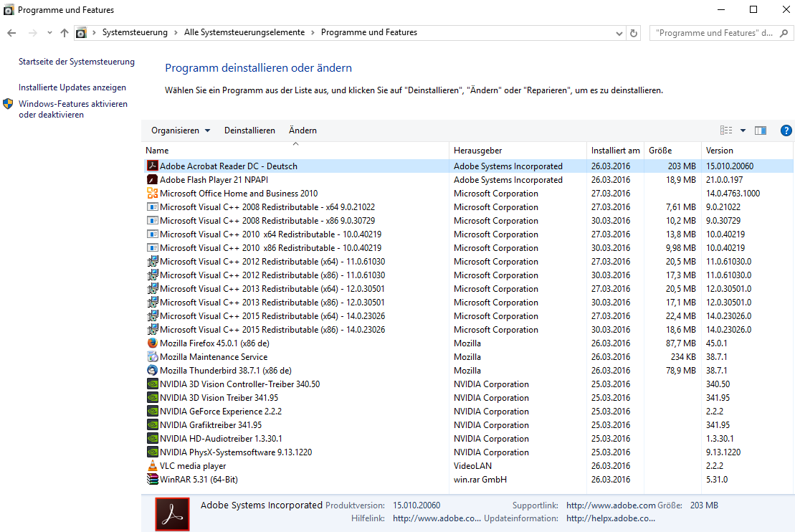Click the Systemsteuerung breadcrumb
The width and height of the screenshot is (795, 532).
(x=135, y=32)
